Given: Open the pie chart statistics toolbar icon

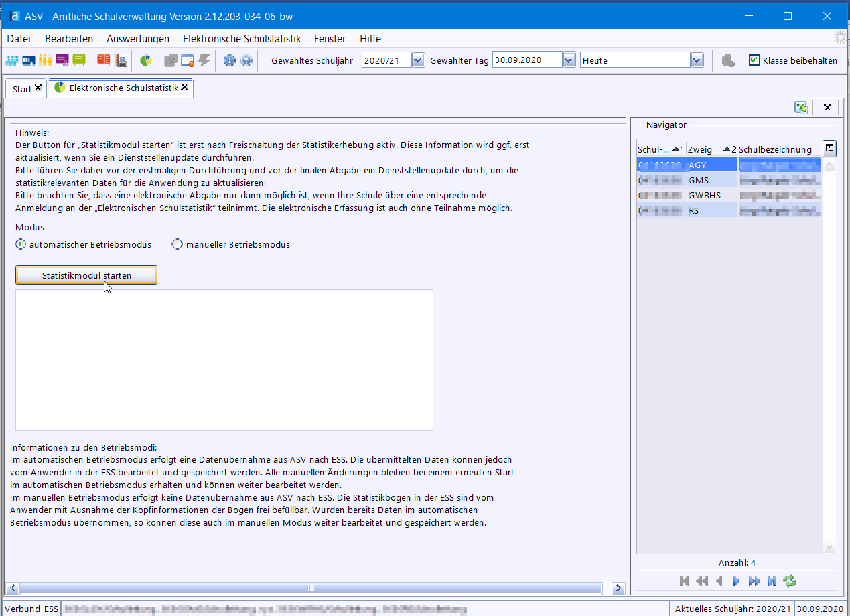Looking at the screenshot, I should coord(145,60).
